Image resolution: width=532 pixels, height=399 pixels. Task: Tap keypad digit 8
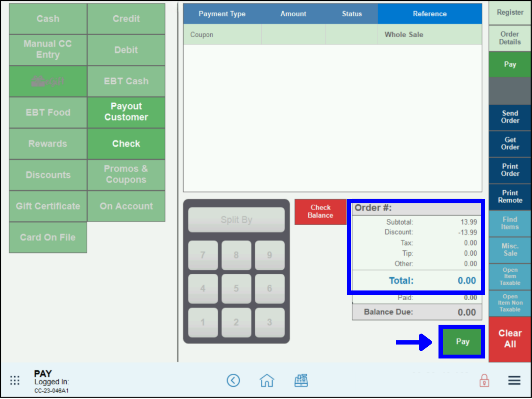coord(237,255)
